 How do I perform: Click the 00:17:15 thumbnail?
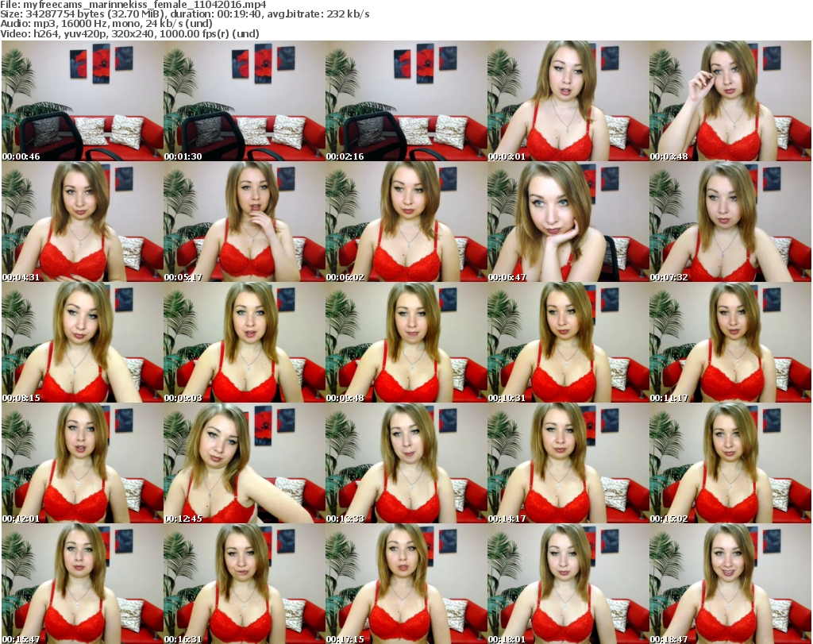pyautogui.click(x=406, y=584)
